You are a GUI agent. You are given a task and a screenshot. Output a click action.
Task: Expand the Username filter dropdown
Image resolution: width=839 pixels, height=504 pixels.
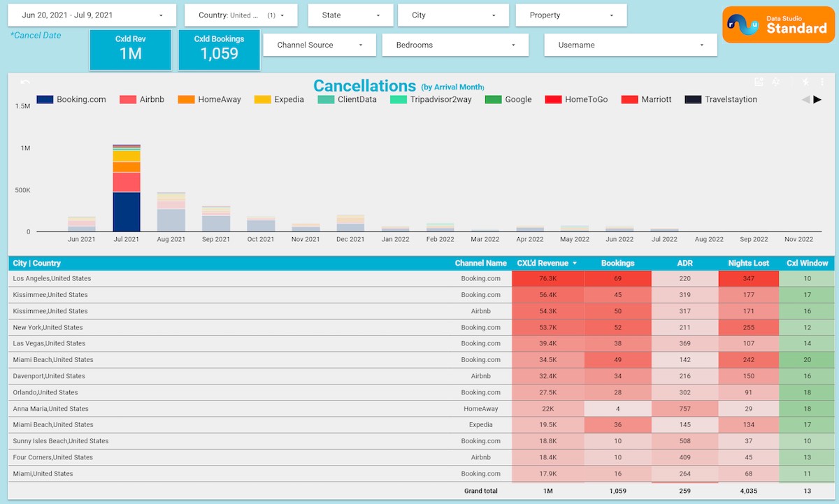631,45
